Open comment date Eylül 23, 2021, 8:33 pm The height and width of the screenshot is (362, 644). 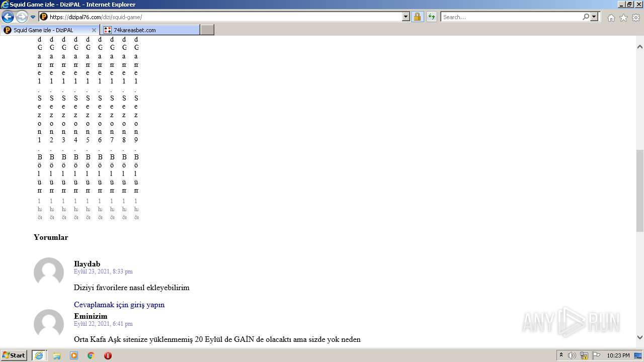coord(103,271)
